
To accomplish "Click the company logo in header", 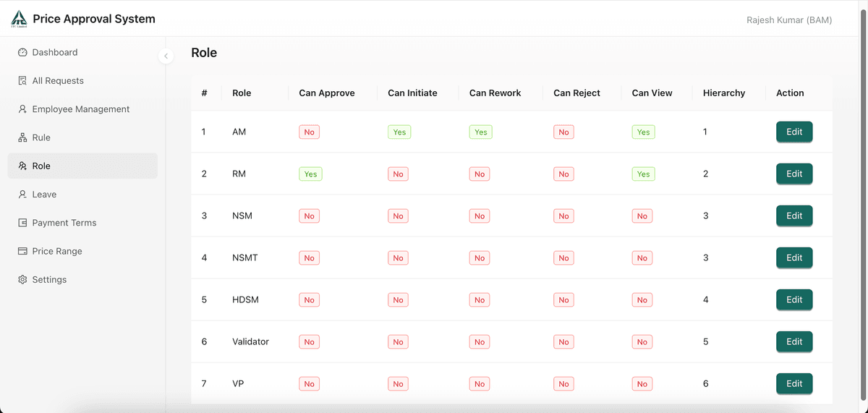I will click(x=19, y=19).
